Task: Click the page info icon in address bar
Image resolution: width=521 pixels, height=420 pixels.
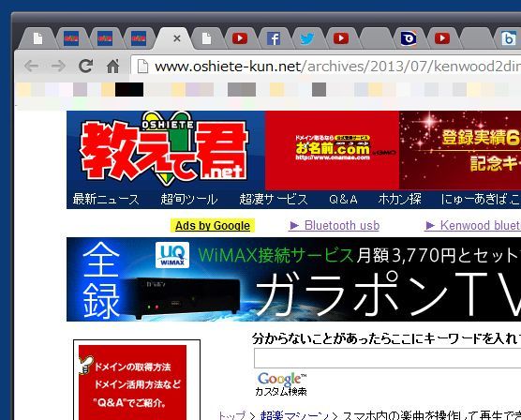Action: (142, 67)
